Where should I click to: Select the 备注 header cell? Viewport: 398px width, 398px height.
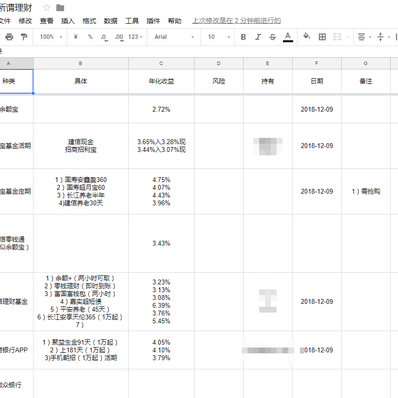coord(366,81)
